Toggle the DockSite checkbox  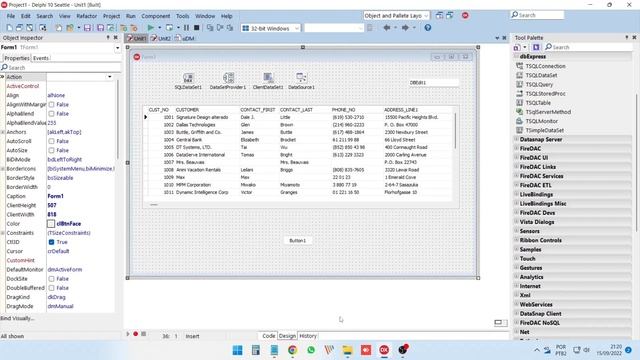51,279
